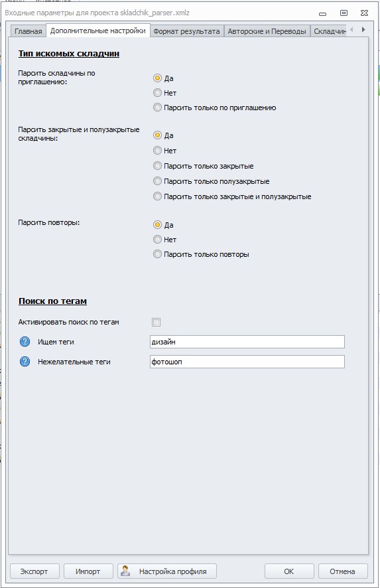This screenshot has width=380, height=588.
Task: Choose Парсить только по приглашению
Action: tap(157, 108)
